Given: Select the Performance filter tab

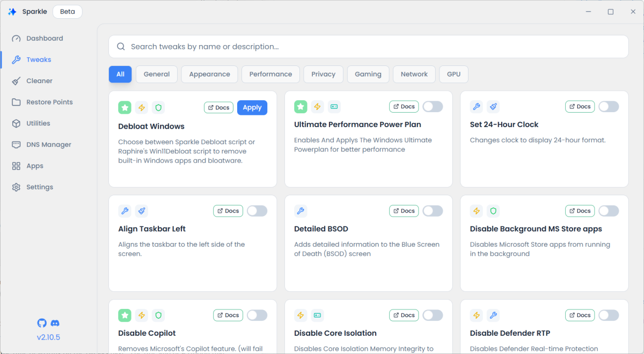Looking at the screenshot, I should 270,75.
